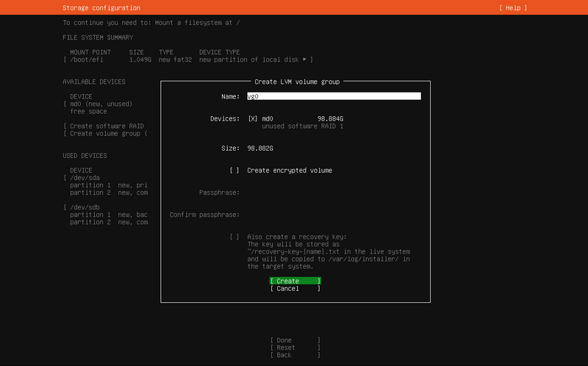The width and height of the screenshot is (588, 366).
Task: Click the green Create button
Action: [x=295, y=281]
